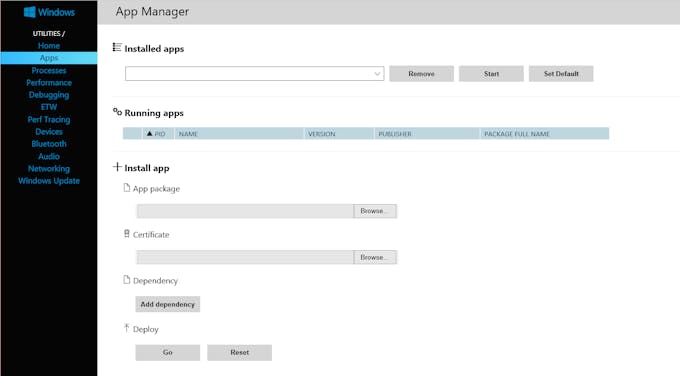Open Perf Tracing in sidebar
680x376 pixels.
(49, 119)
